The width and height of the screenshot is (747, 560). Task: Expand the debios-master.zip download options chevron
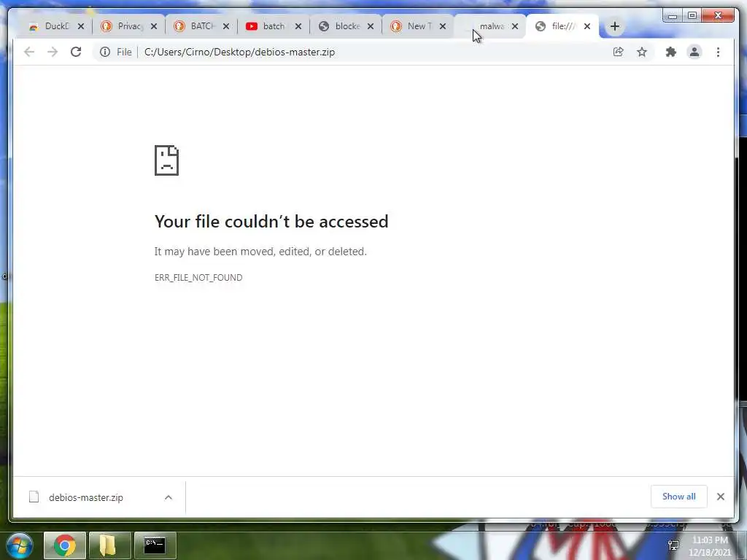pos(169,497)
